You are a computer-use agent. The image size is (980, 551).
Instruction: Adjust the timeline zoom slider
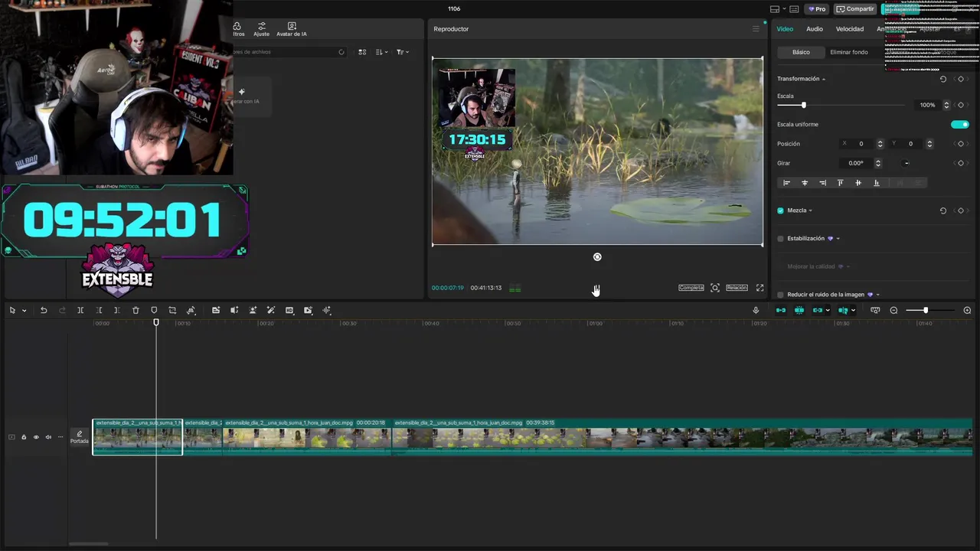(x=926, y=310)
